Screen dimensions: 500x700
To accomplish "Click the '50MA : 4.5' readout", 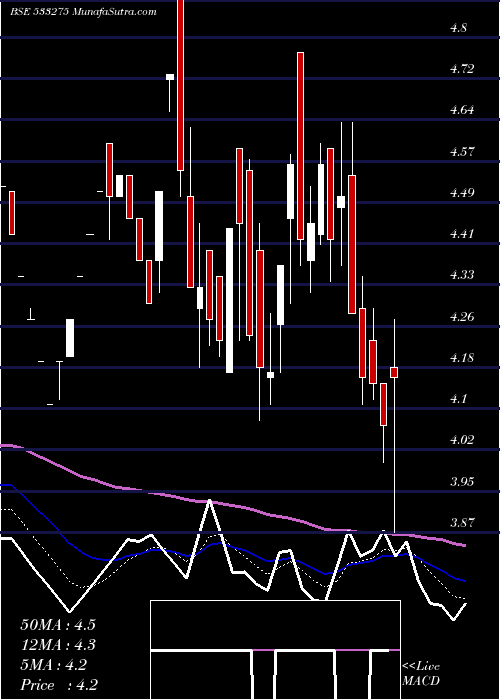I will pos(58,625).
